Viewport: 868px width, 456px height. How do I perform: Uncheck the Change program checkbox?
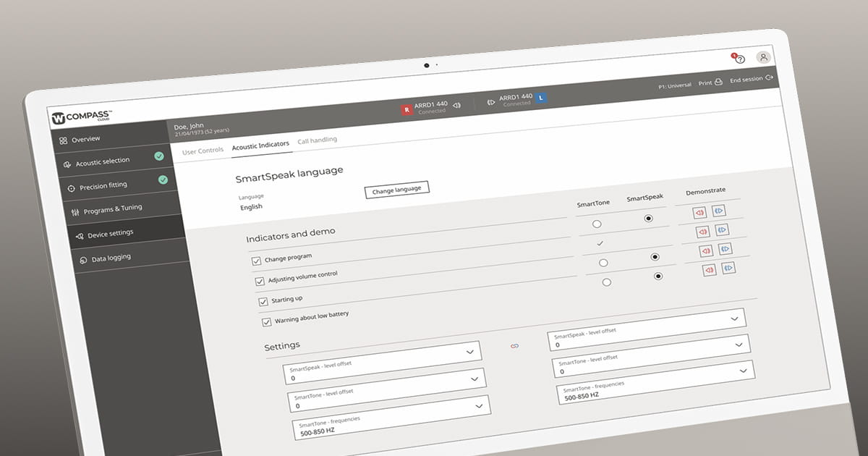pos(256,261)
